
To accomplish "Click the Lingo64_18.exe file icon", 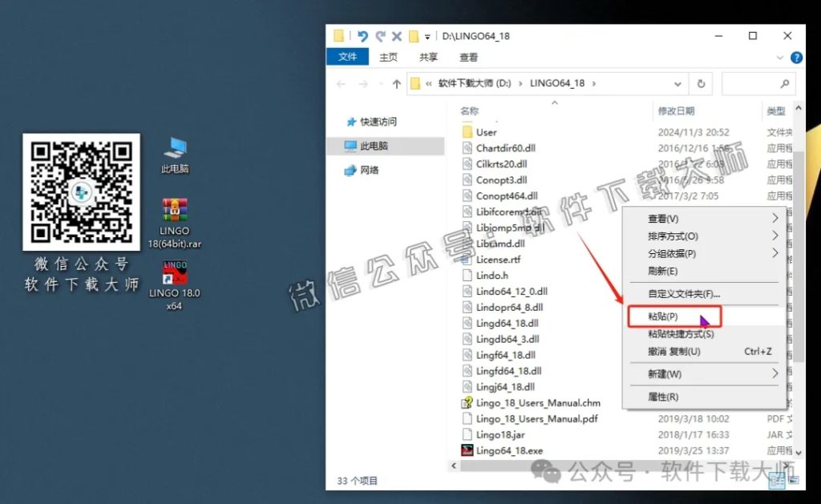I will pos(468,450).
